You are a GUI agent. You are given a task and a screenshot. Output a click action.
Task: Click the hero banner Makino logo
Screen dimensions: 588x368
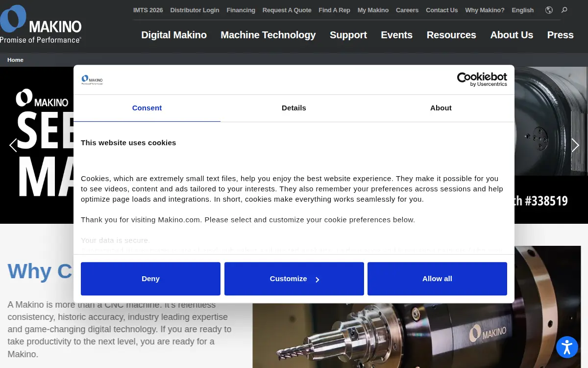[x=42, y=98]
